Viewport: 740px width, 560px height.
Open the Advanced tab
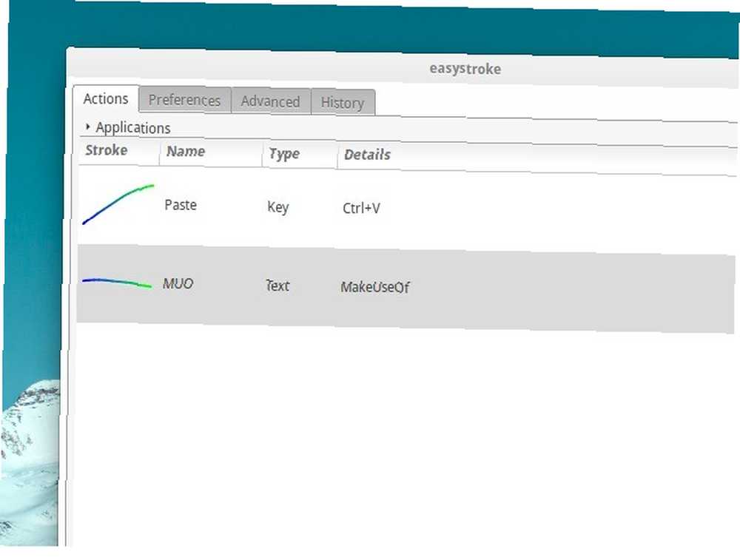click(270, 102)
